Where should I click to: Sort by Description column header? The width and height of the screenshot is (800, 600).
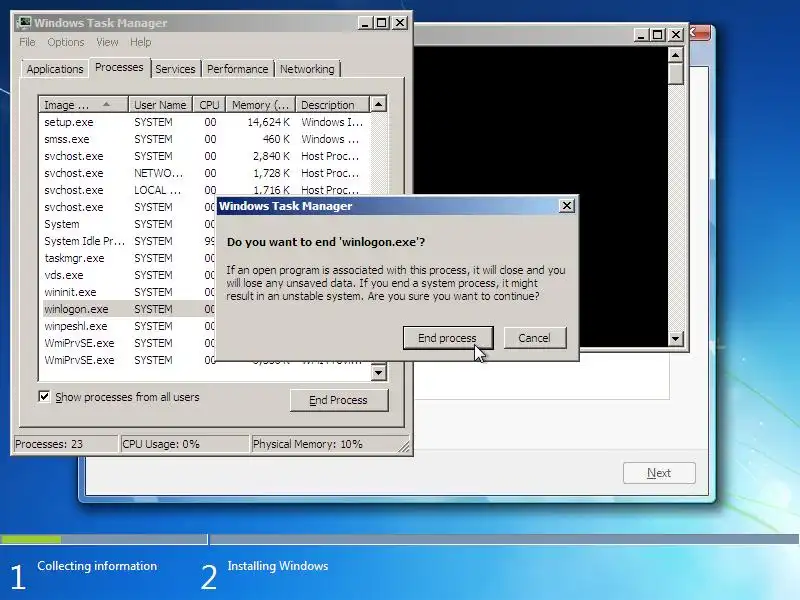coord(332,105)
